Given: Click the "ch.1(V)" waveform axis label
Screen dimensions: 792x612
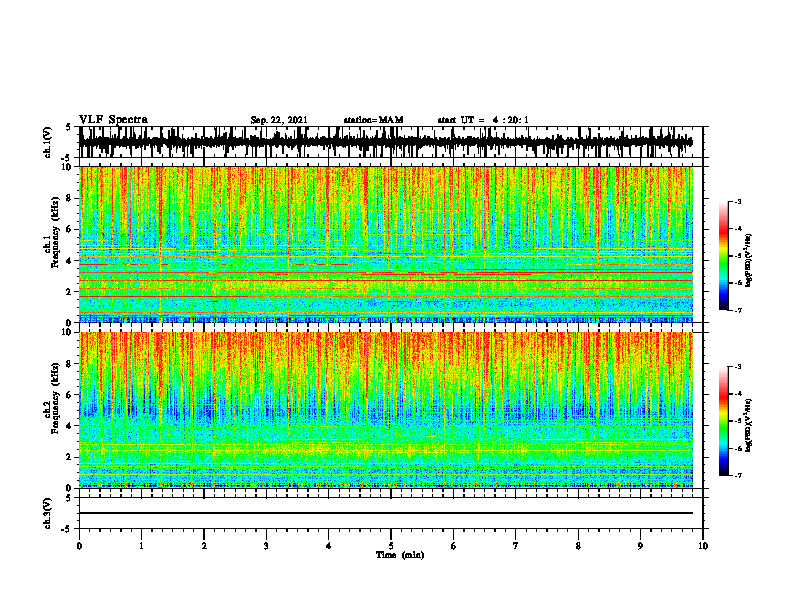Looking at the screenshot, I should point(48,142).
